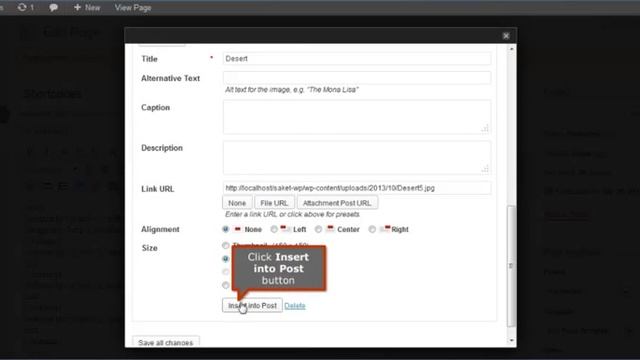Click dialog scrollbar up arrow
This screenshot has height=360, width=640.
tap(511, 49)
